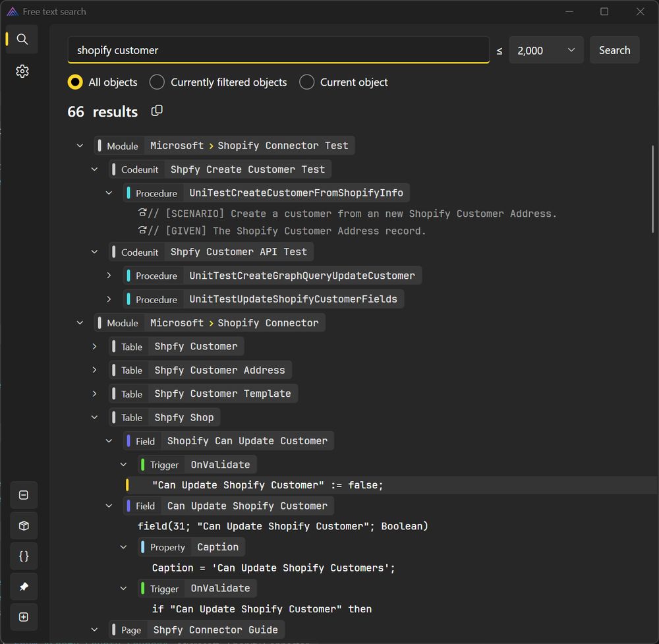Click the pin icon in sidebar
The height and width of the screenshot is (644, 659).
pos(24,587)
